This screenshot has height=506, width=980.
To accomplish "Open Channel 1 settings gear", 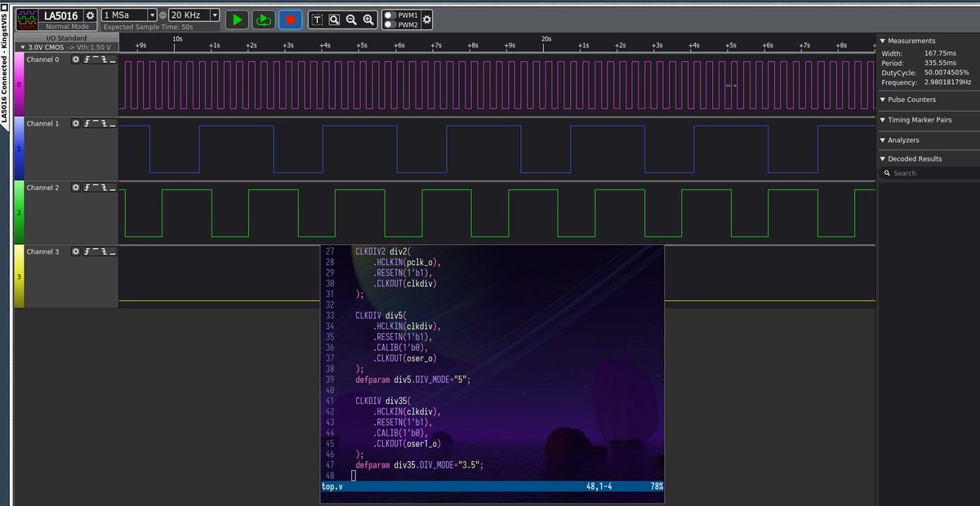I will [x=77, y=123].
